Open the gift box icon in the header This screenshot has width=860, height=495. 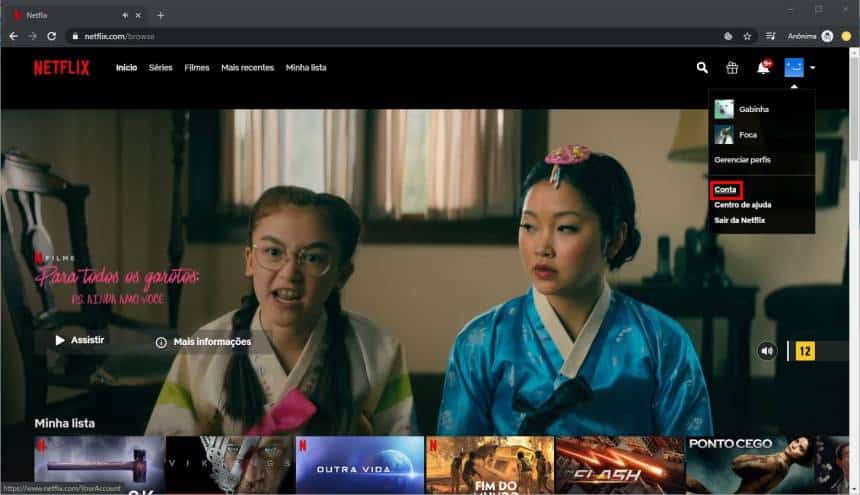(x=732, y=68)
